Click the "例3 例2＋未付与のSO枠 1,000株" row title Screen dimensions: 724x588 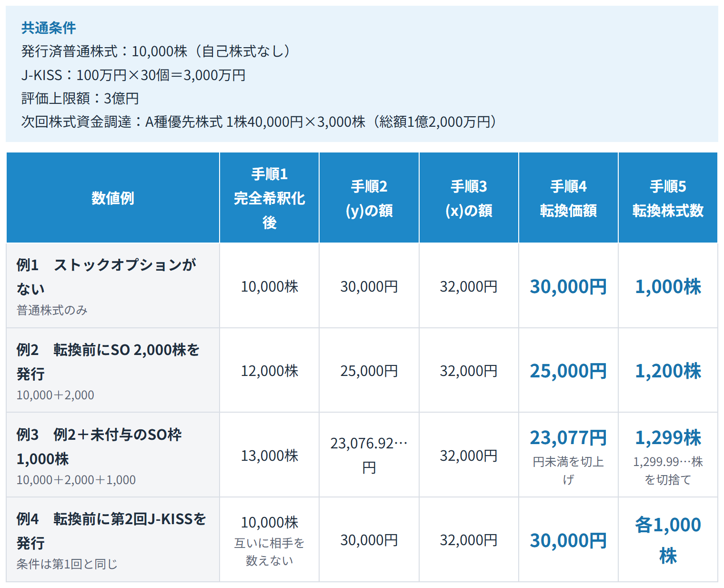[99, 446]
